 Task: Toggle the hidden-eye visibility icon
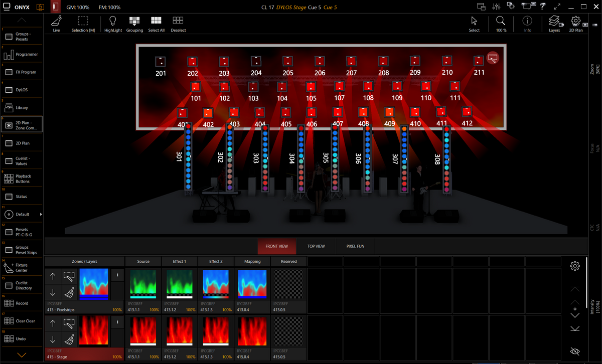click(575, 351)
